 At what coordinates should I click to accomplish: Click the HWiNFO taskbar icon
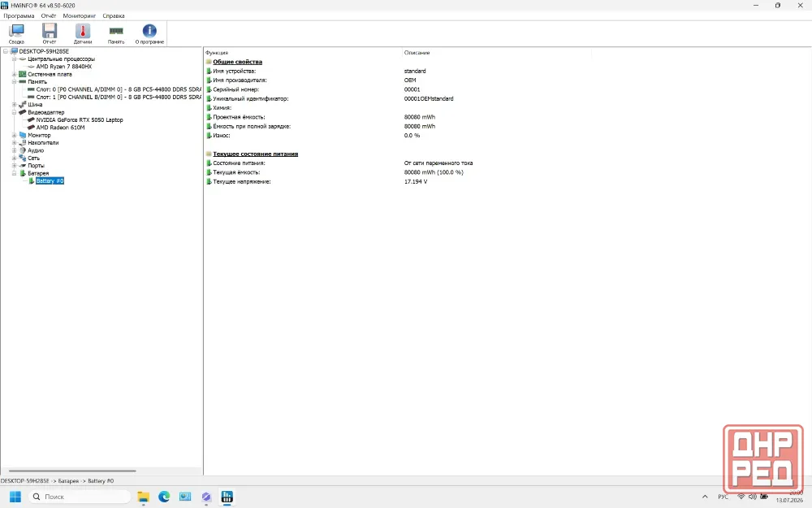point(227,497)
